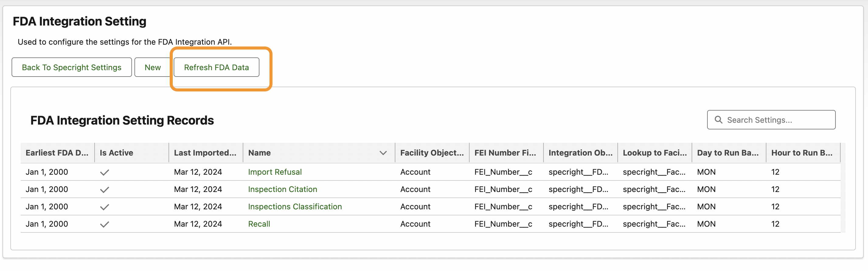Toggle Is Active checkmark for Inspection Citation
This screenshot has height=271, width=868.
point(104,190)
